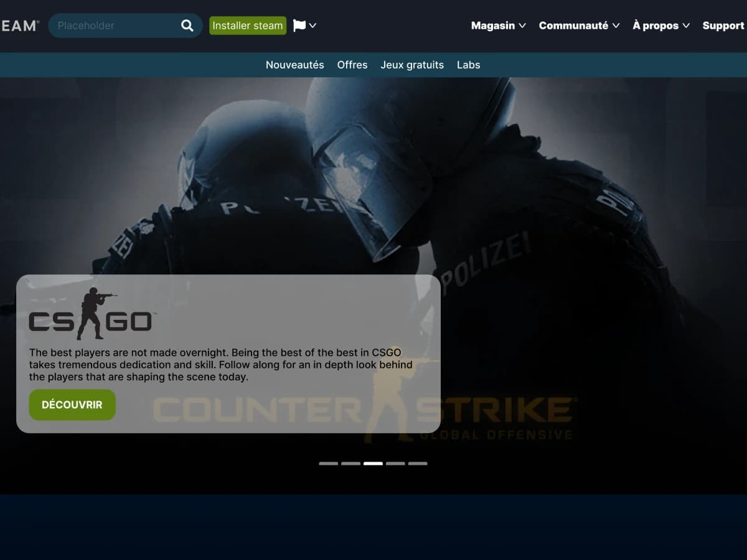This screenshot has width=747, height=560.
Task: Jump to the fifth carousel slide
Action: 418,464
